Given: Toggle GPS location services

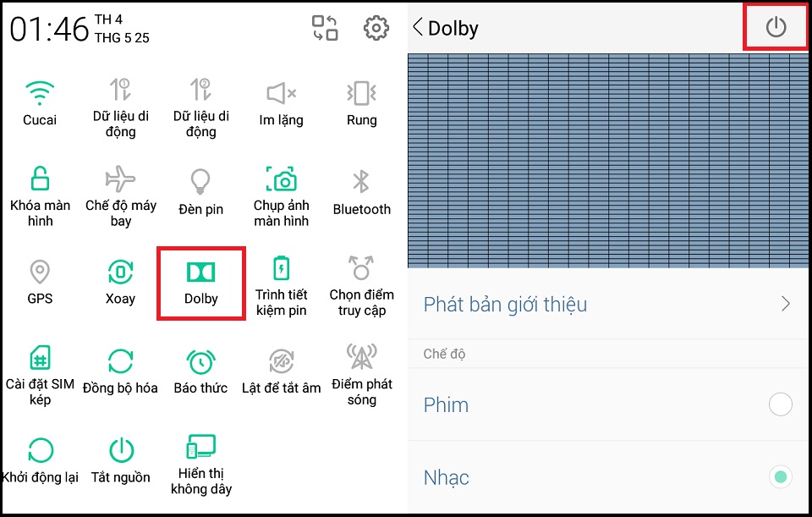Looking at the screenshot, I should pyautogui.click(x=39, y=272).
